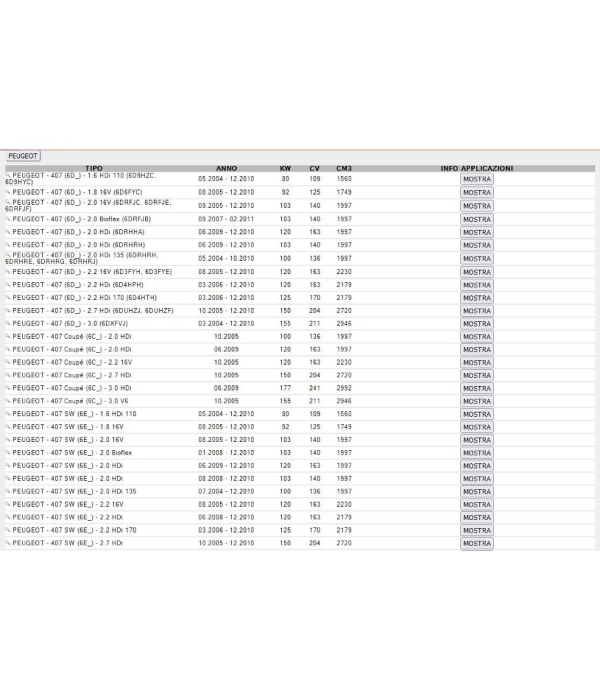The height and width of the screenshot is (700, 600).
Task: Click MOSTRA for 407 SW 2.0 HDi 135
Action: point(477,491)
